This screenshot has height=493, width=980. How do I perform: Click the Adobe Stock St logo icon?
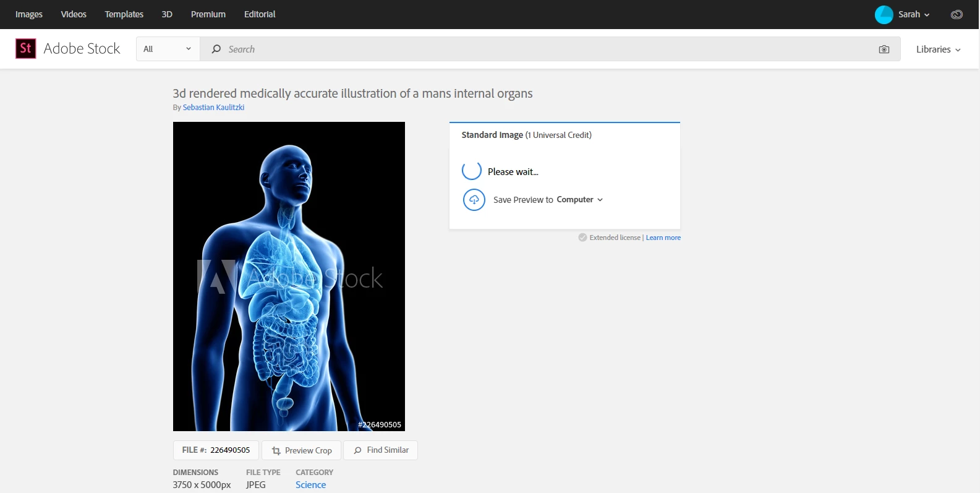[x=25, y=48]
